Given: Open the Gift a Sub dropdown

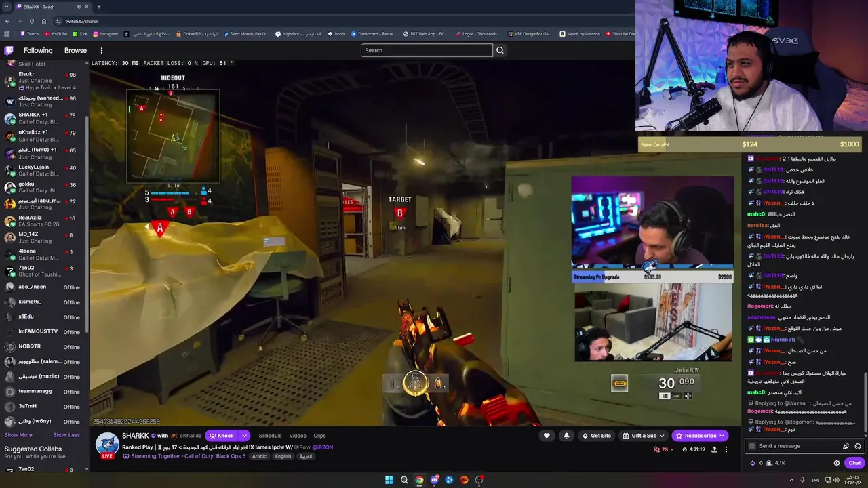Looking at the screenshot, I should coord(644,436).
